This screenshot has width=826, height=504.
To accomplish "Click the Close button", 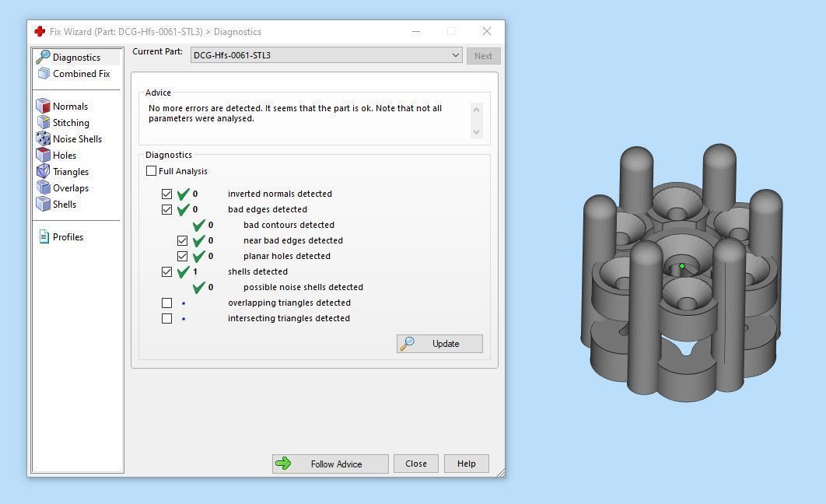I will [x=415, y=464].
